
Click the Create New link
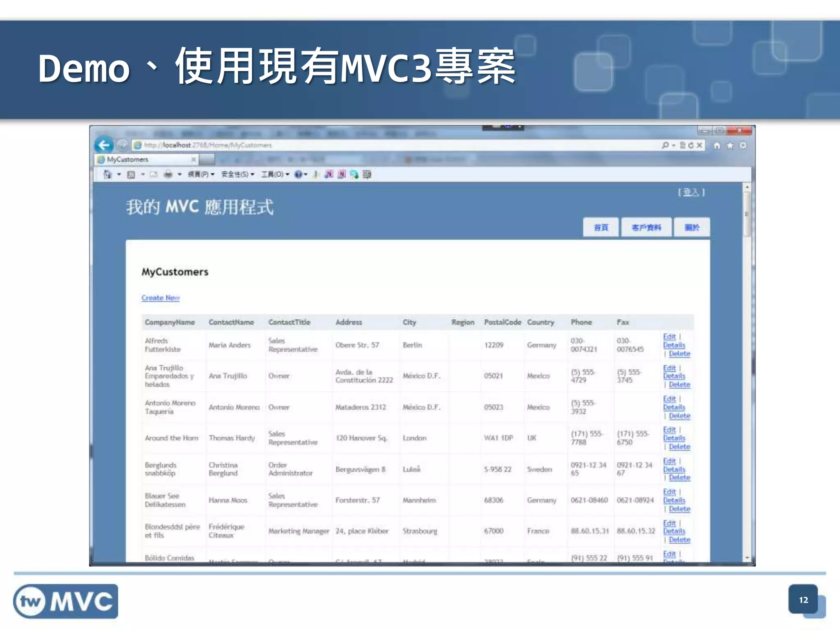(160, 298)
